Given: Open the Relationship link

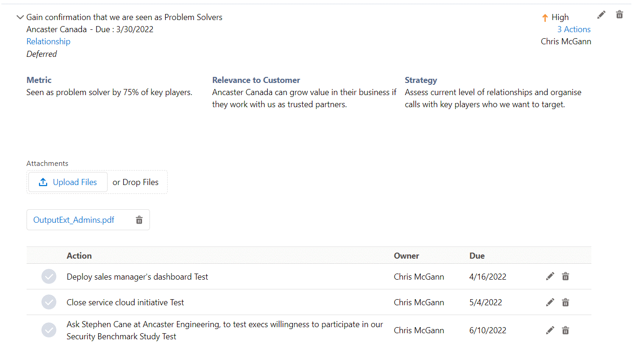Looking at the screenshot, I should (x=48, y=41).
